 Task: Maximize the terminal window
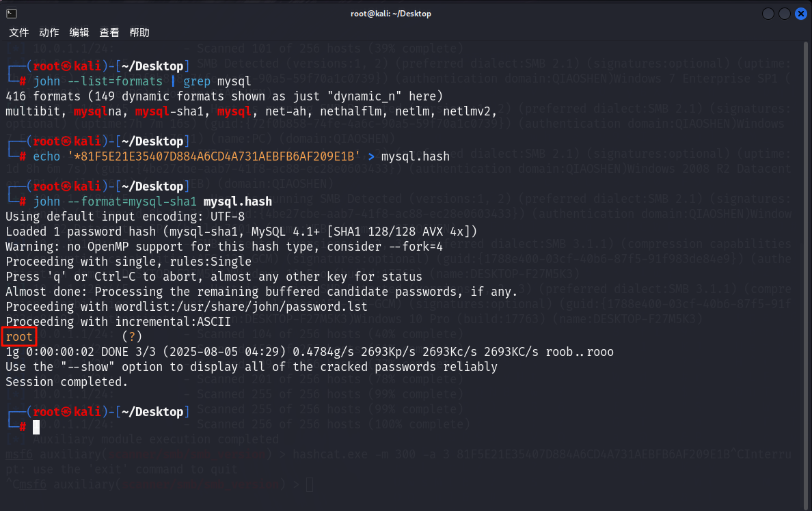(x=784, y=14)
